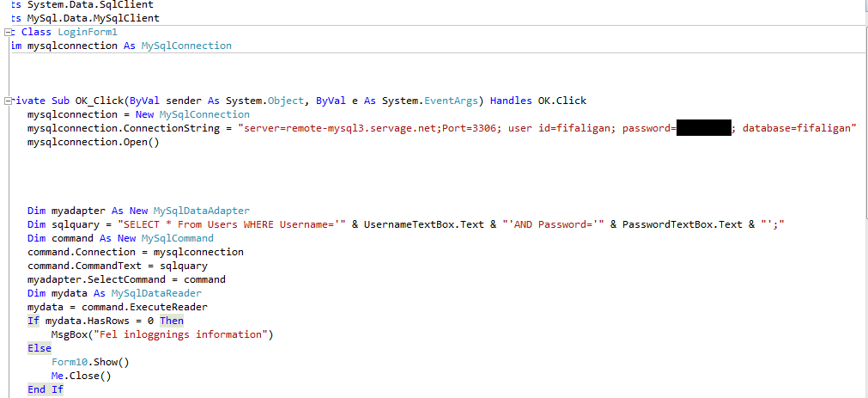Click the 'Form10.Show()' line
Image resolution: width=868 pixels, height=398 pixels.
(90, 362)
